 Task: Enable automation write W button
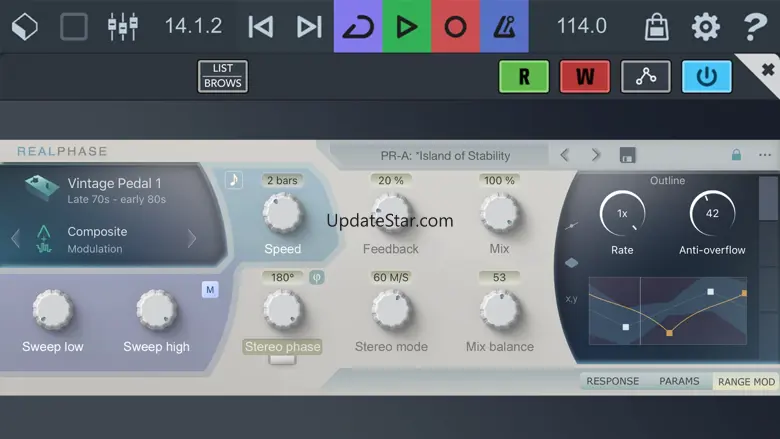point(585,77)
